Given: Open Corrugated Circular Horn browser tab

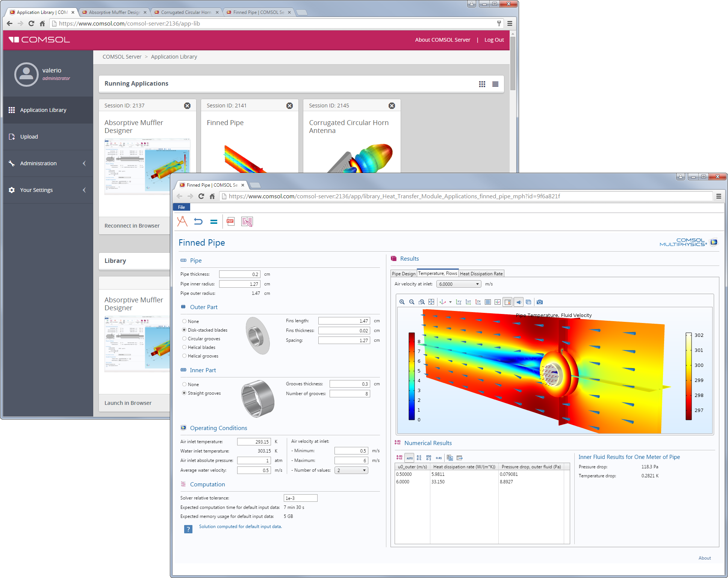Looking at the screenshot, I should pos(186,12).
